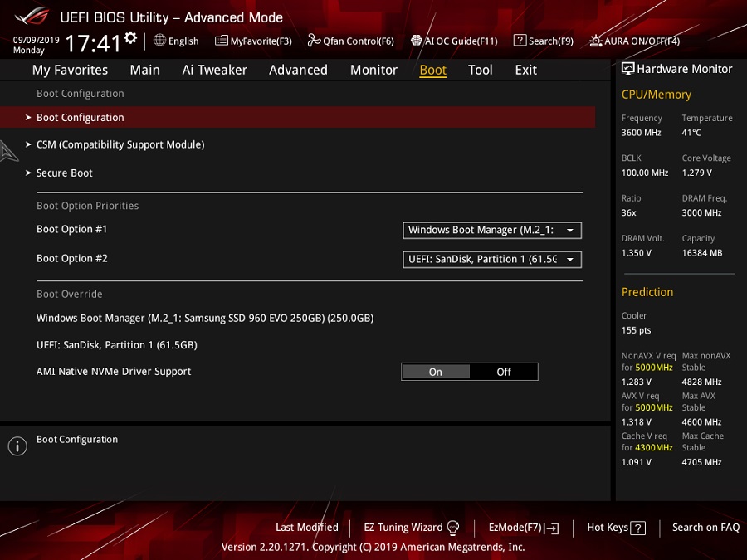
Task: Show Hot Keys list
Action: pyautogui.click(x=608, y=528)
